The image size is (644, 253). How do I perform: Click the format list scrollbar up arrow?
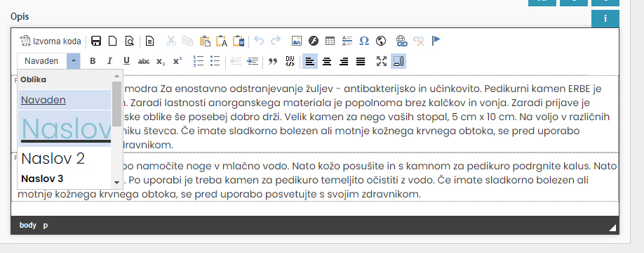[116, 76]
